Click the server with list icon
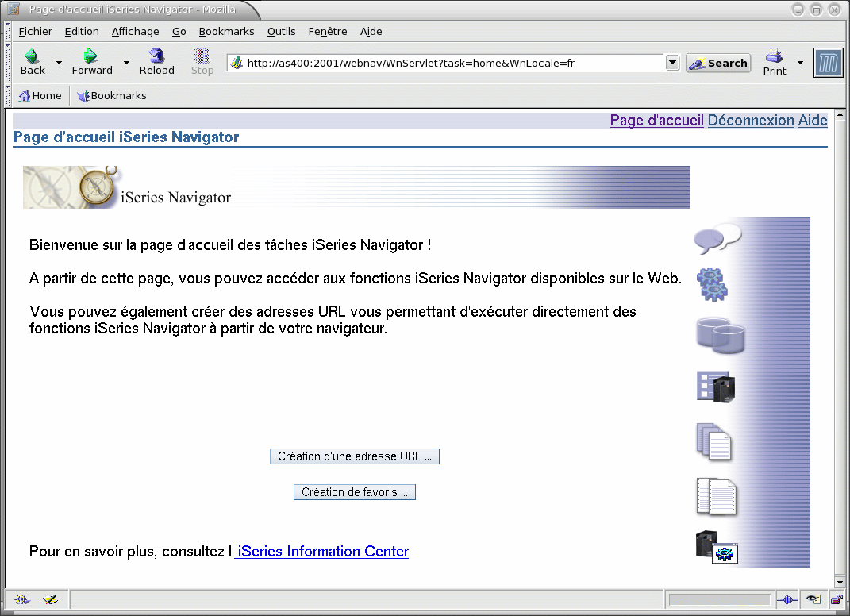Image resolution: width=850 pixels, height=616 pixels. pyautogui.click(x=716, y=387)
